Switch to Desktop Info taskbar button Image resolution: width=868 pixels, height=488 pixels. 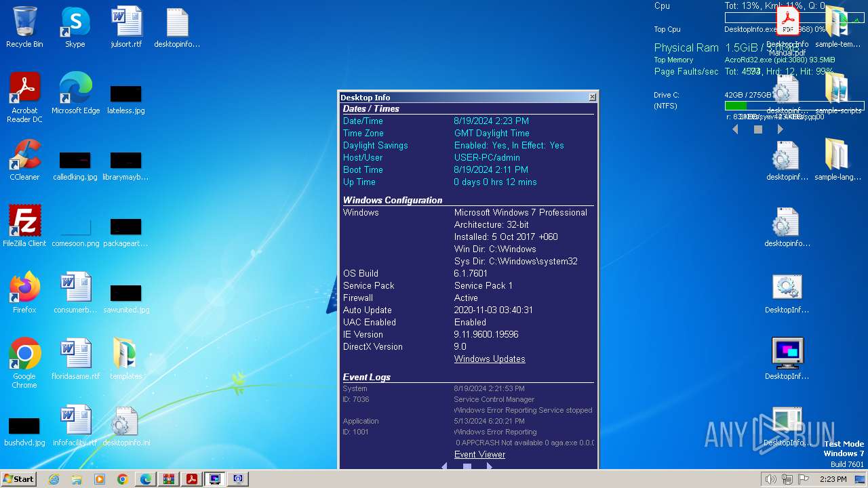(215, 479)
